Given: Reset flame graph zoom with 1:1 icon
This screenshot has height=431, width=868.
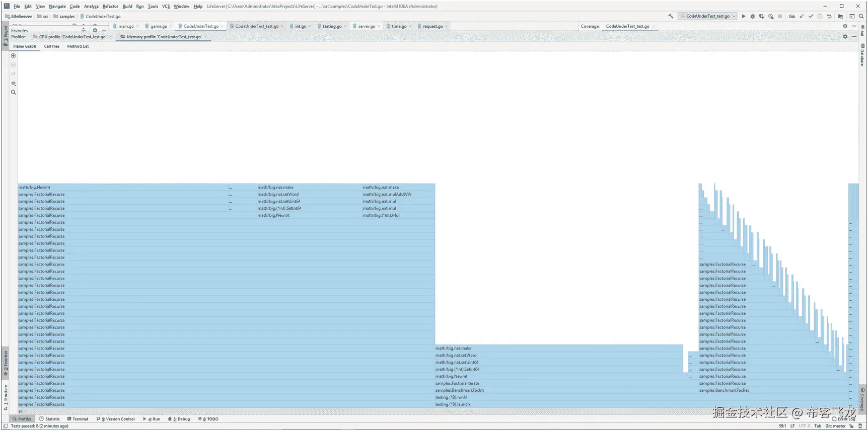Looking at the screenshot, I should point(14,74).
